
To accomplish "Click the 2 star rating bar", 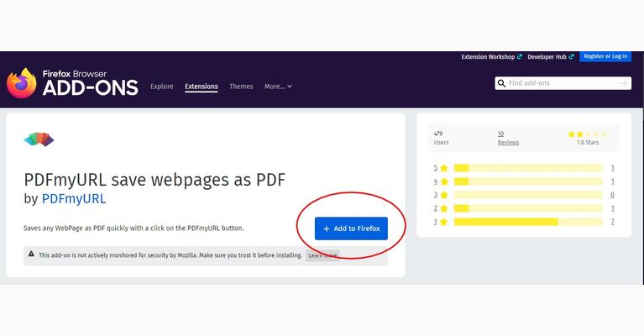I will tap(528, 208).
